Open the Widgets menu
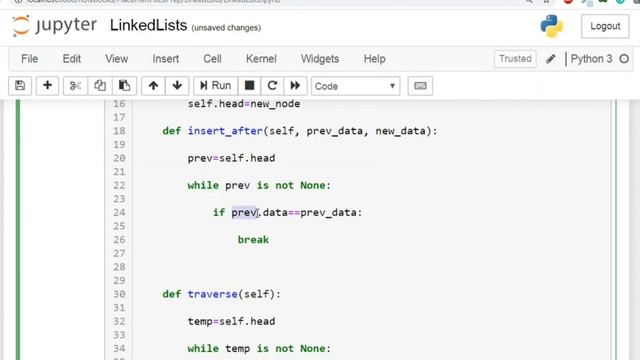Screen dimensions: 640x360 point(320,59)
